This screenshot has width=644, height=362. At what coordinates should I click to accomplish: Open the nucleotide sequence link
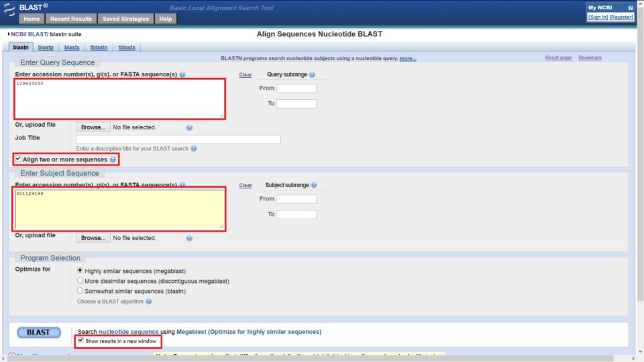(129, 332)
